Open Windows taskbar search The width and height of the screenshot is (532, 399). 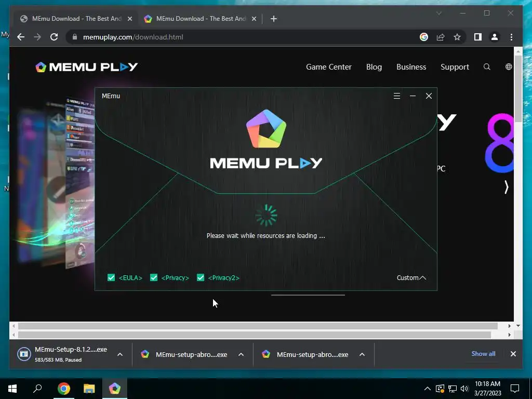point(37,389)
